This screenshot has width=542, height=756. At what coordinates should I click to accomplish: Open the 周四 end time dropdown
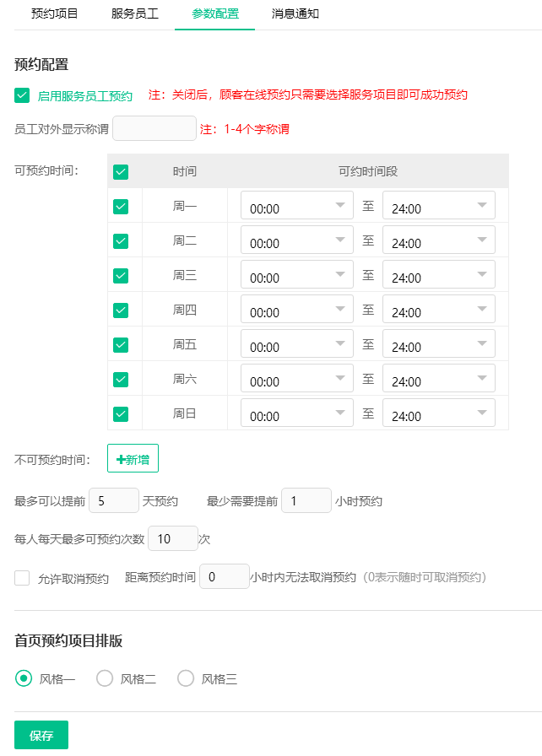439,309
